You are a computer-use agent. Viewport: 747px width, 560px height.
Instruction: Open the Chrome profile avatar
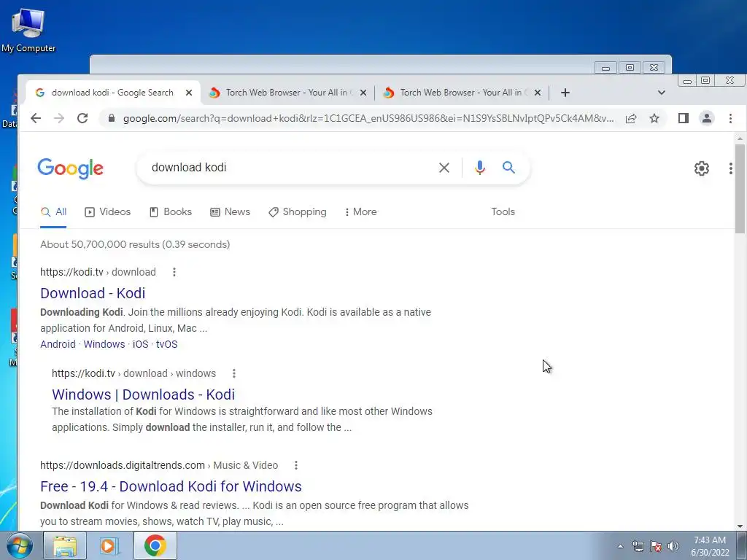click(x=706, y=118)
